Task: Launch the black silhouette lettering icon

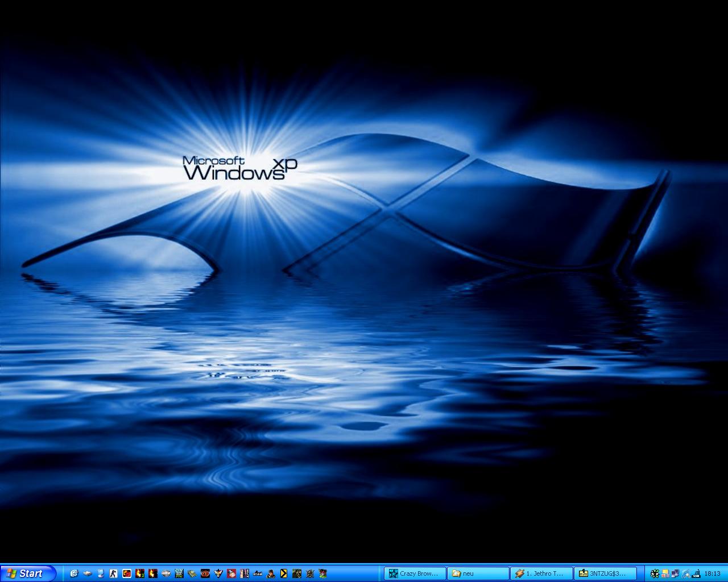Action: pyautogui.click(x=258, y=573)
